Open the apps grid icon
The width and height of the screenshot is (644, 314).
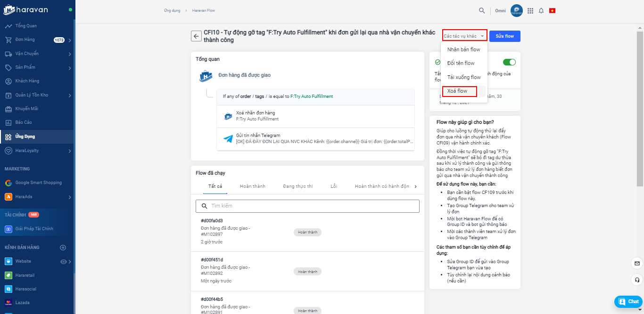coord(530,10)
